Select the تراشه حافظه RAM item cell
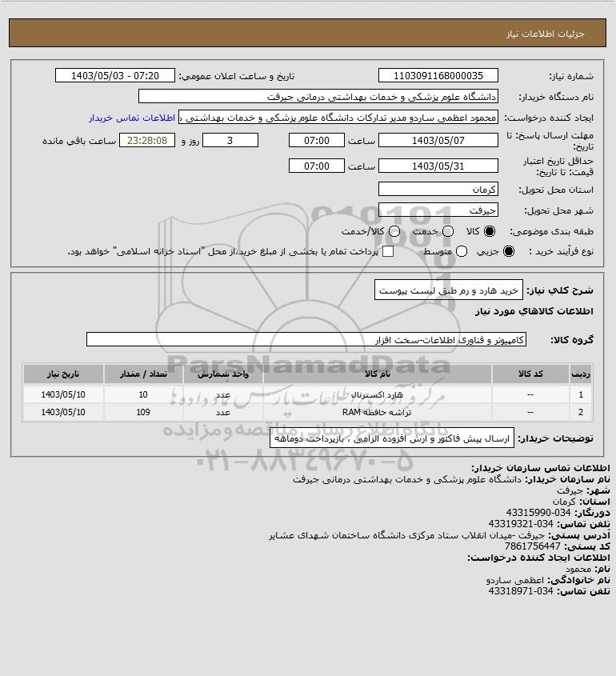 377,412
